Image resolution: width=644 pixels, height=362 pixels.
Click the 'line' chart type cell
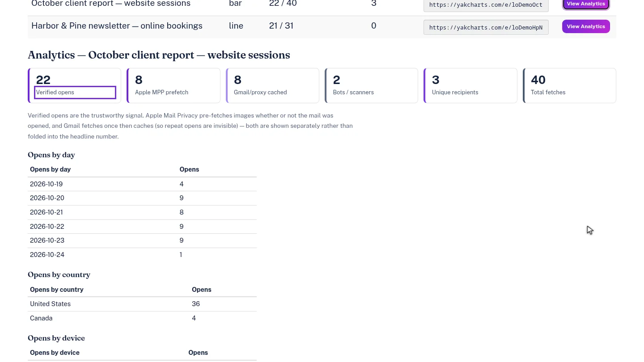(236, 26)
